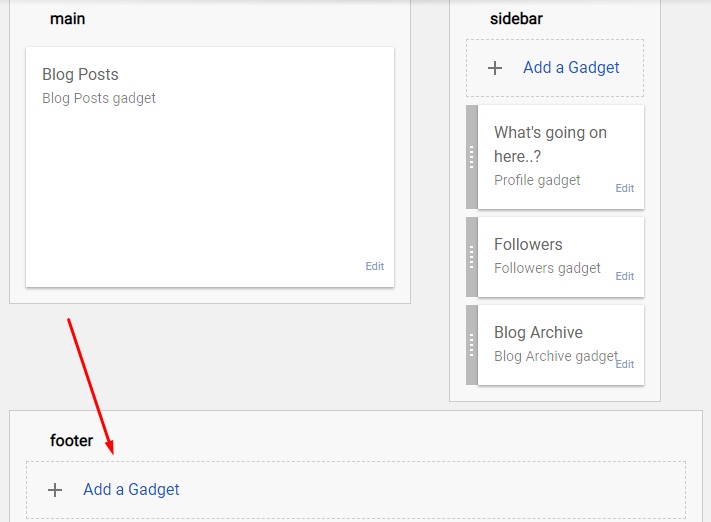711x522 pixels.
Task: Open Edit for the Blog Archive gadget
Action: click(x=624, y=364)
